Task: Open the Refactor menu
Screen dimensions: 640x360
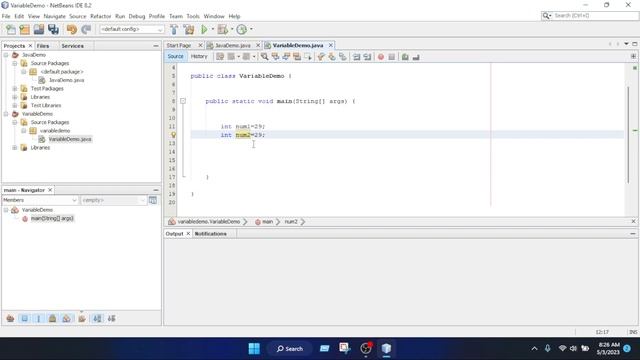Action: 100,16
